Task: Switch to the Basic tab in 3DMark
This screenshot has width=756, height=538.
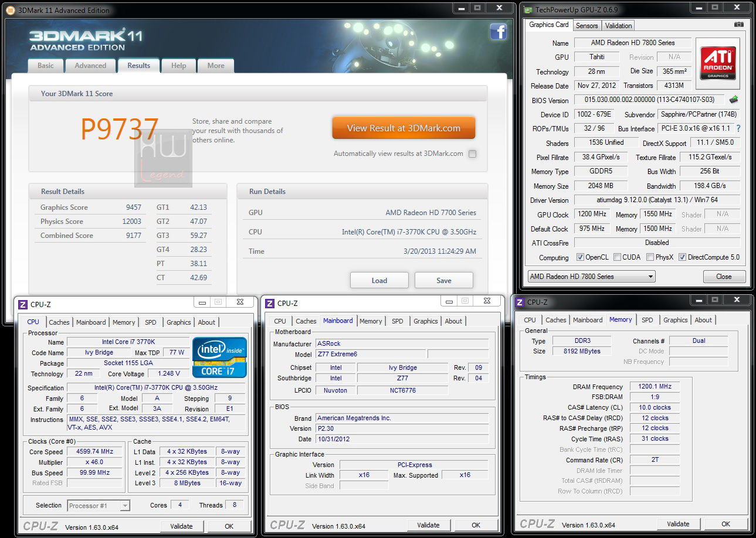Action: (x=46, y=66)
